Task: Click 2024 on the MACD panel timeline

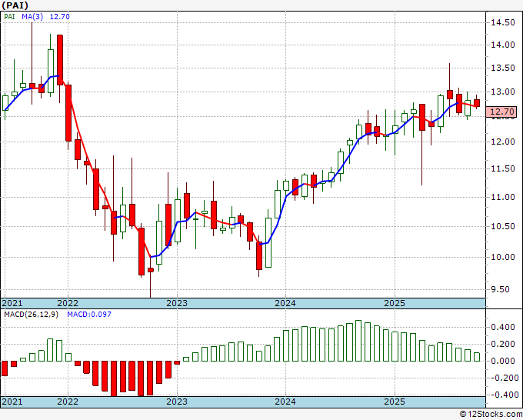Action: point(285,402)
